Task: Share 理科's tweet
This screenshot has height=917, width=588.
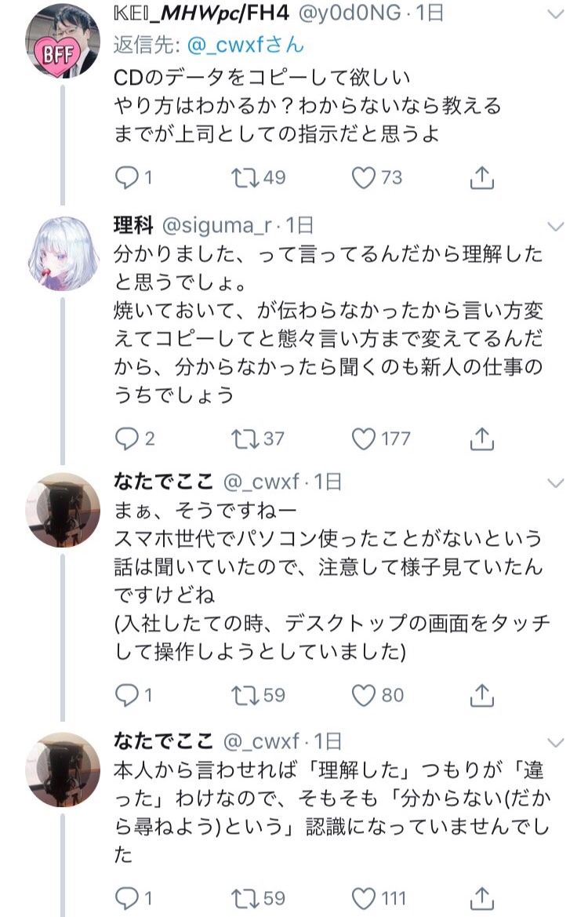Action: (481, 438)
